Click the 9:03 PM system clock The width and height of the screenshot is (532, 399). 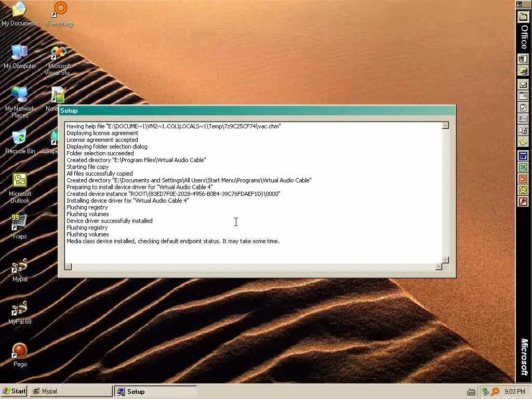click(x=514, y=392)
